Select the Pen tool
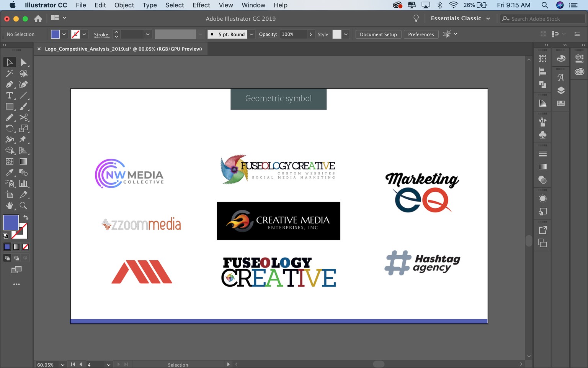 click(10, 84)
